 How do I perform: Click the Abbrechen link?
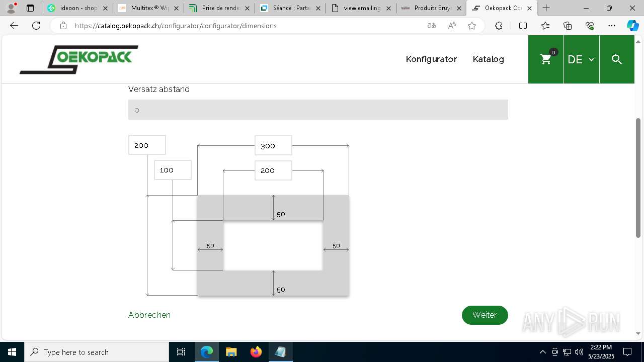point(149,315)
